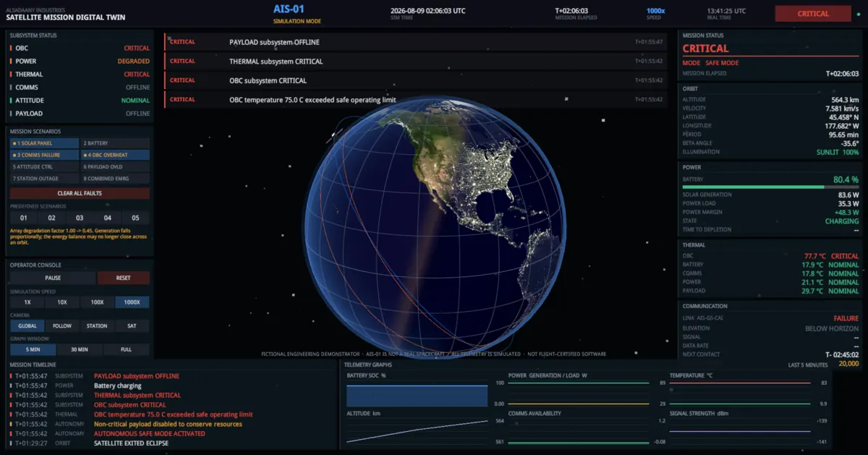Select the POWER subsystem status row
The width and height of the screenshot is (868, 455).
click(x=80, y=61)
